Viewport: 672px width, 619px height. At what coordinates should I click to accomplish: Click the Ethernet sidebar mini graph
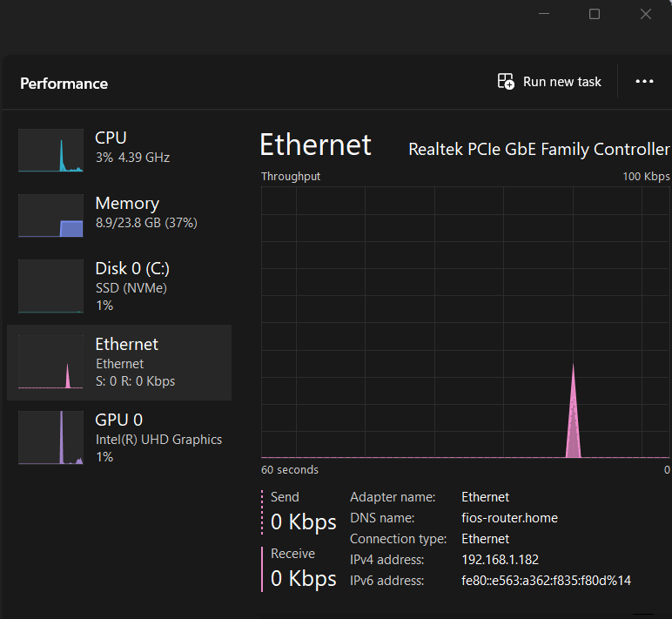[x=50, y=362]
